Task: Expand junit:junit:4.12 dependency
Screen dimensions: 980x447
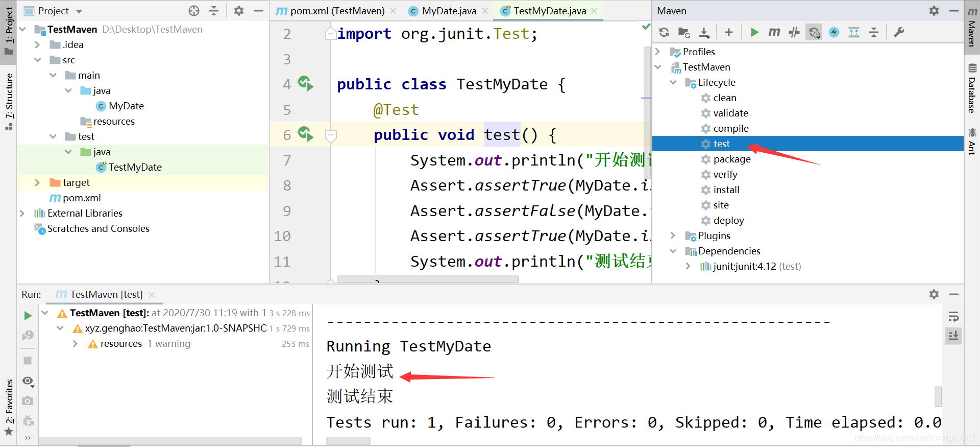Action: point(688,266)
